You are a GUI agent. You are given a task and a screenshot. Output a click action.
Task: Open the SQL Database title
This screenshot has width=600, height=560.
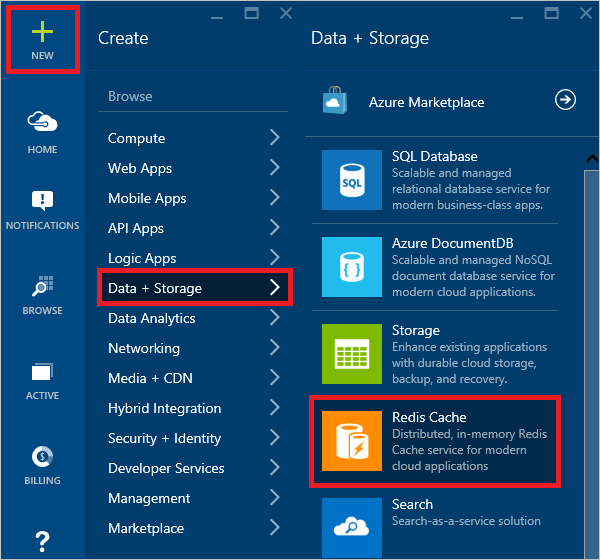tap(435, 156)
